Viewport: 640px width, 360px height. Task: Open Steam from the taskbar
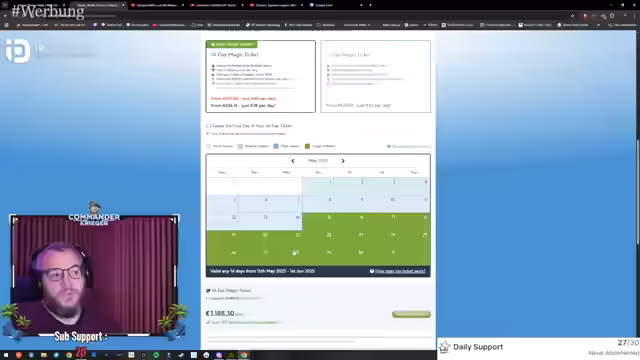[181, 355]
